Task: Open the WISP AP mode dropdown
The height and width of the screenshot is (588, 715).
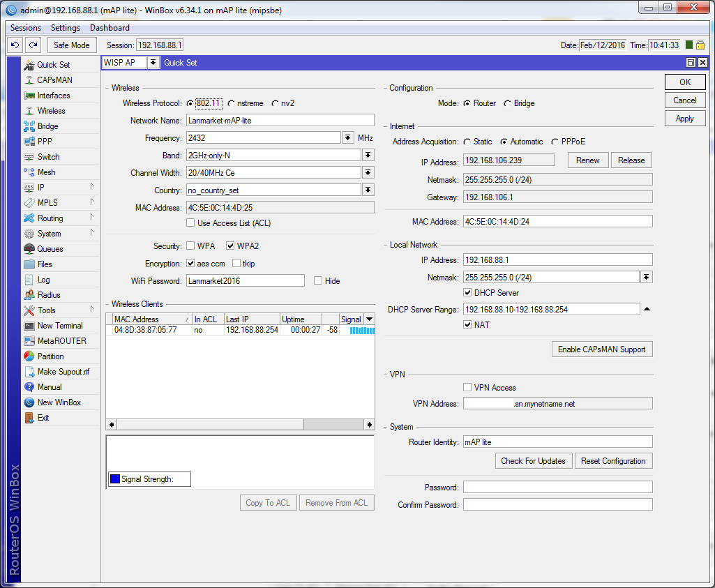Action: pyautogui.click(x=153, y=63)
